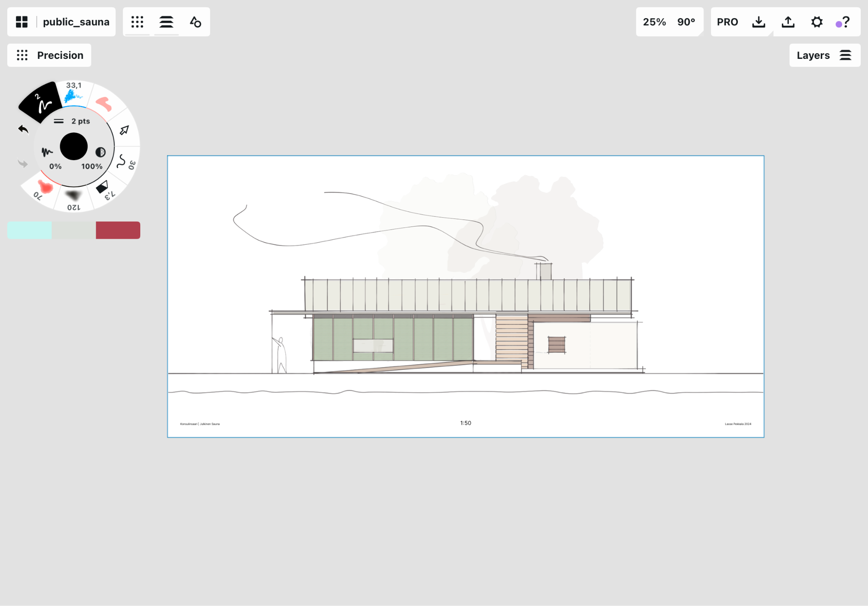Pick the light grey color swatch
The width and height of the screenshot is (868, 606).
74,230
